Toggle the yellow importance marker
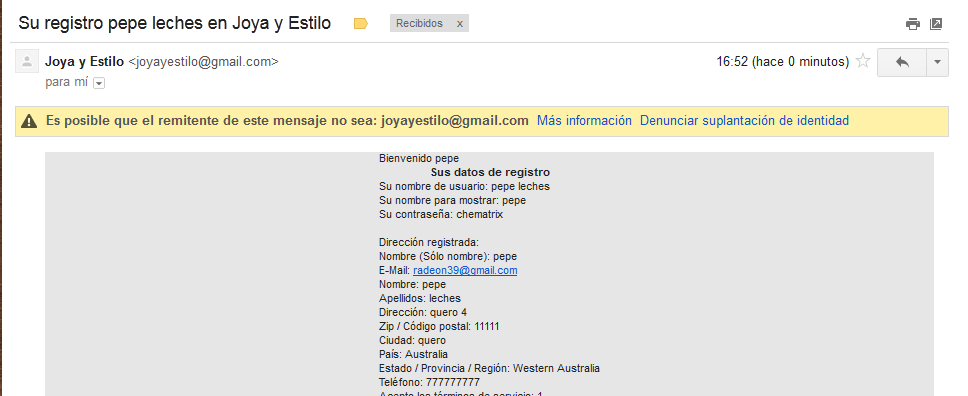 pyautogui.click(x=361, y=24)
